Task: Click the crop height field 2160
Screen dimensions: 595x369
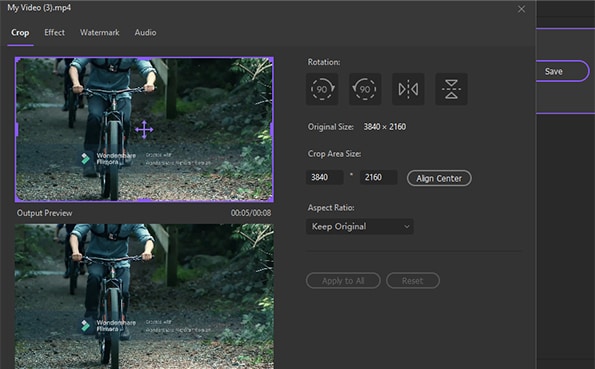Action: click(x=378, y=177)
